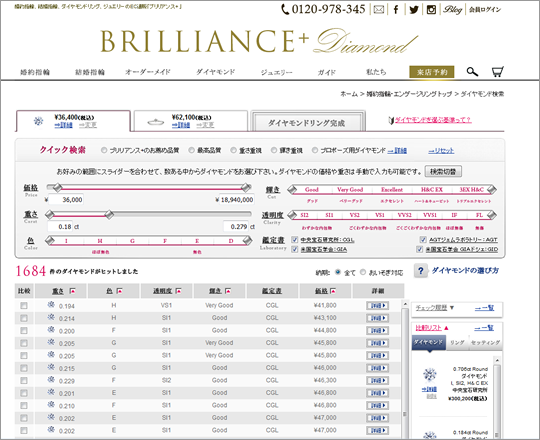
Task: Switch to リング compare tab
Action: [x=457, y=343]
